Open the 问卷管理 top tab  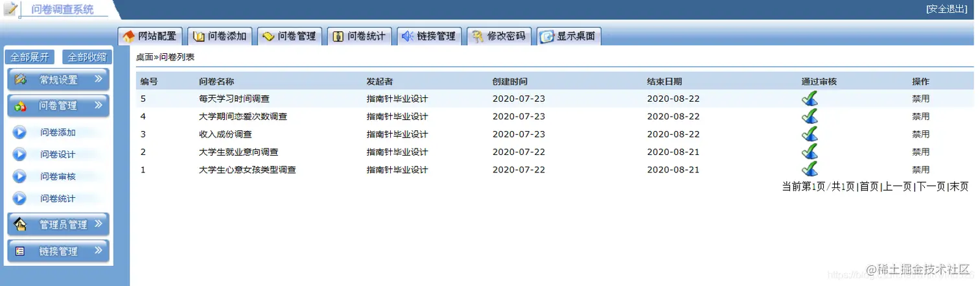click(x=290, y=36)
